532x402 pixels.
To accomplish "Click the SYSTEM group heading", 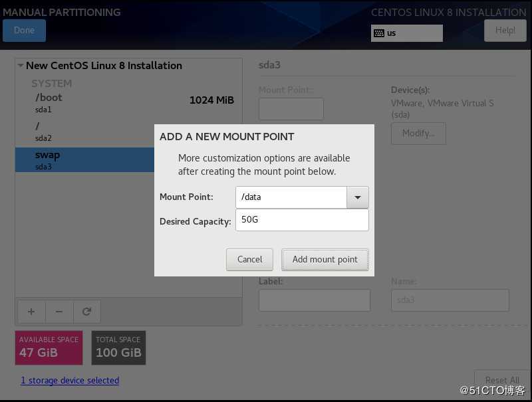I will coord(52,83).
